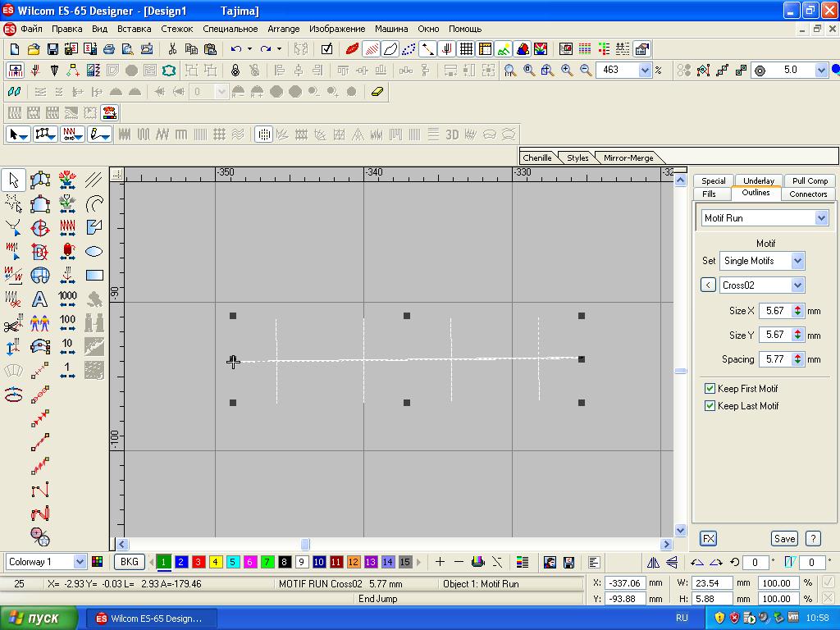Select the Lettering tool (letter A icon)

pyautogui.click(x=39, y=299)
